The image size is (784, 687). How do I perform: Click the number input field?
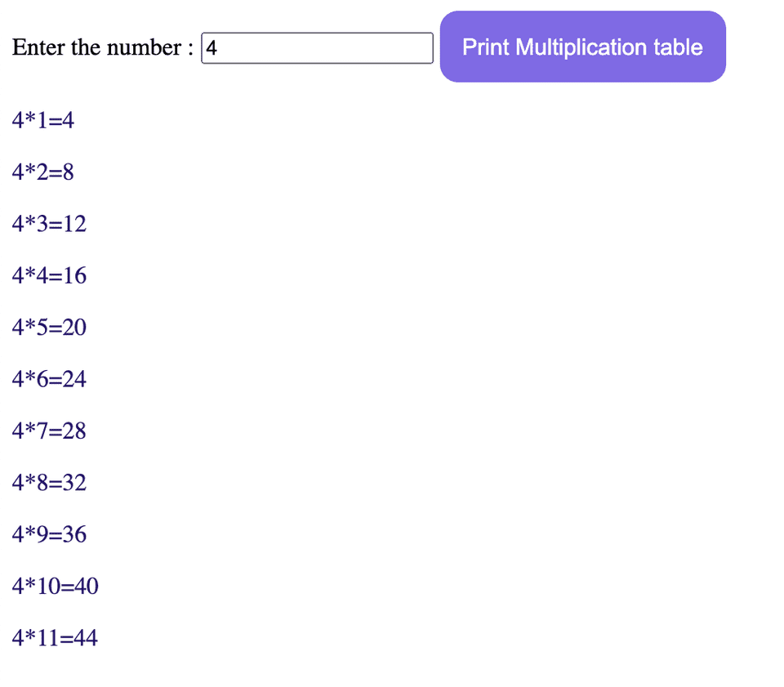tap(317, 48)
